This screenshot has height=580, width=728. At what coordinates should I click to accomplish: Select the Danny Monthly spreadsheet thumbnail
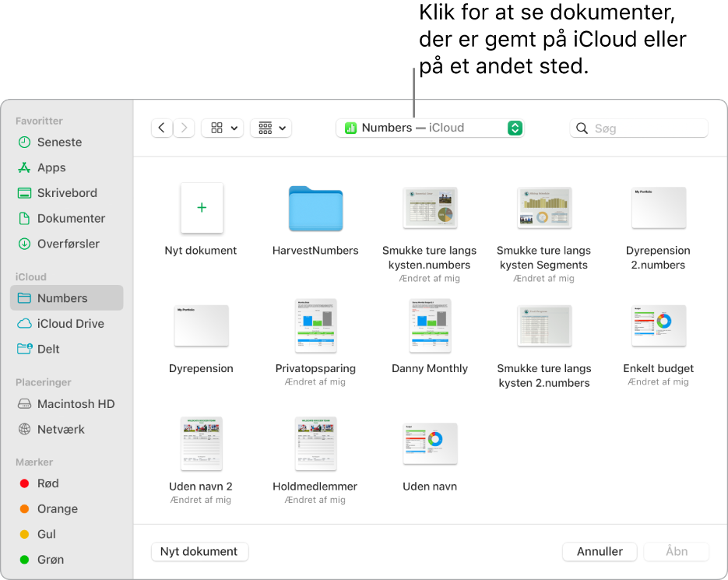[x=430, y=325]
